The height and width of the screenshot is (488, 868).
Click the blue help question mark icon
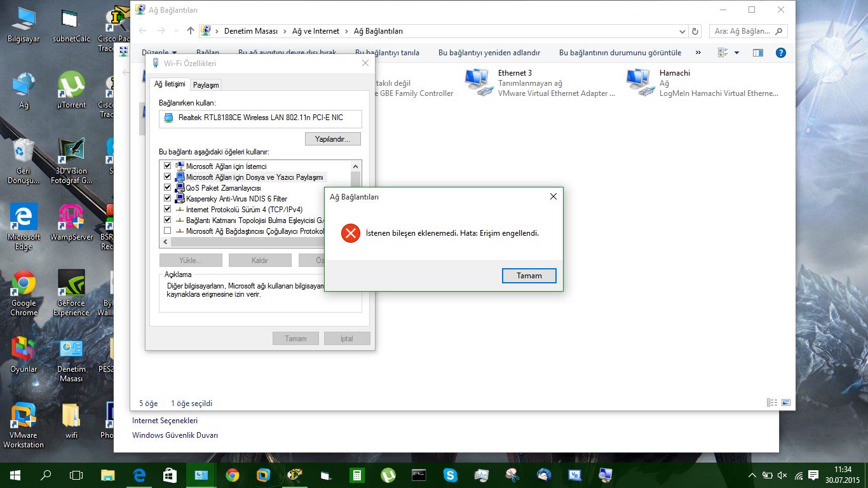point(781,53)
